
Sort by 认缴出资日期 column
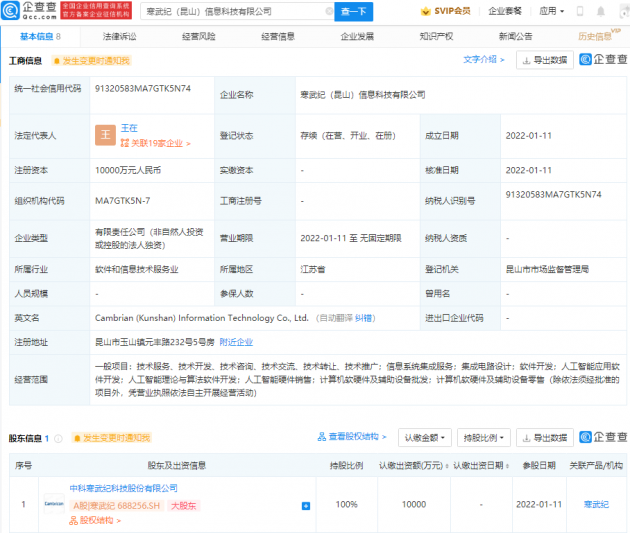click(x=481, y=466)
